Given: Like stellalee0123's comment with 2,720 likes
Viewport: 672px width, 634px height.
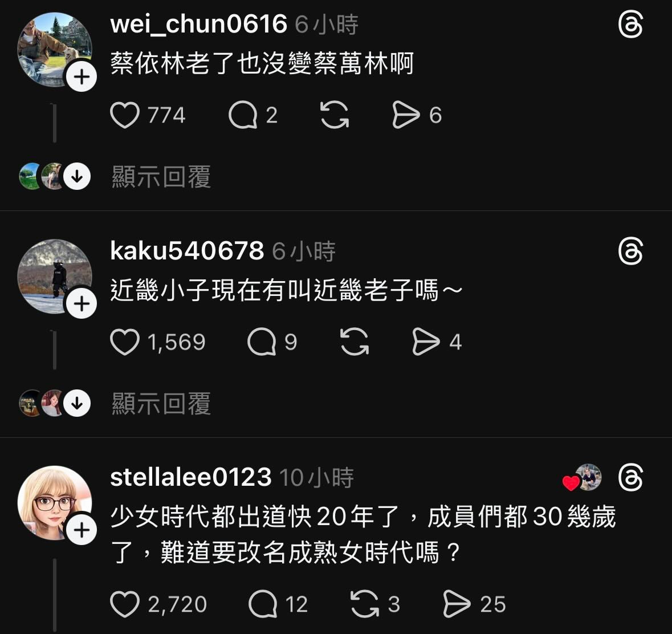Looking at the screenshot, I should pyautogui.click(x=125, y=604).
